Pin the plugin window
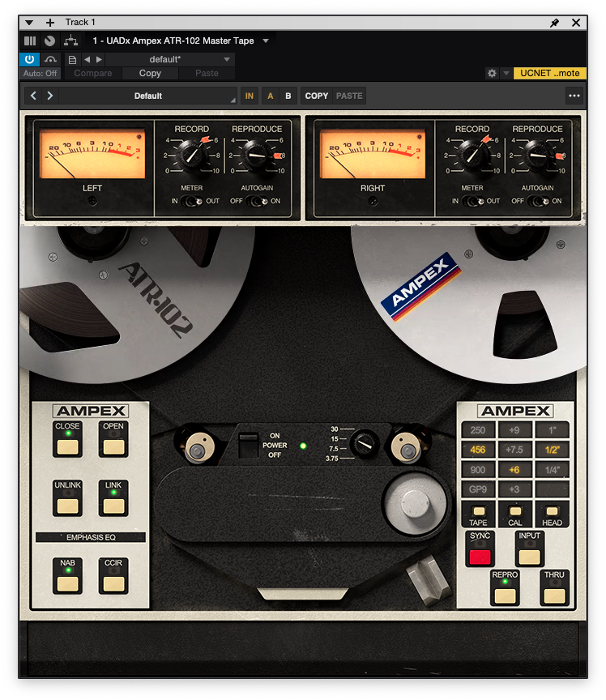Image resolution: width=606 pixels, height=700 pixels. coord(554,23)
